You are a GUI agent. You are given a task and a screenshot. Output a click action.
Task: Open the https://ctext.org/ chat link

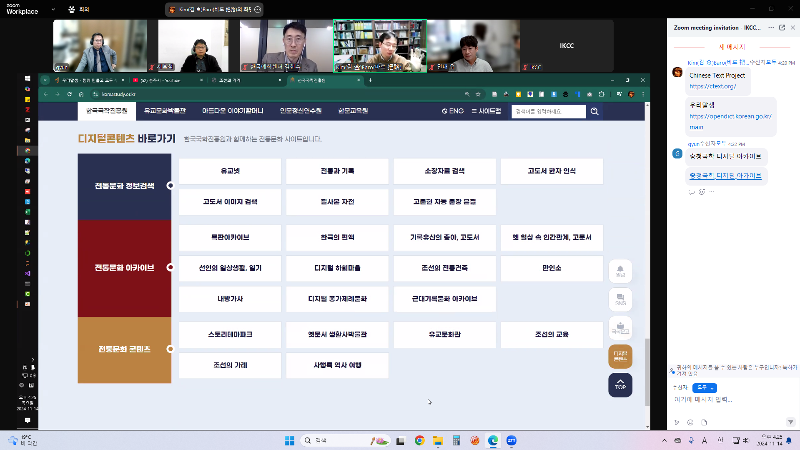click(x=711, y=86)
